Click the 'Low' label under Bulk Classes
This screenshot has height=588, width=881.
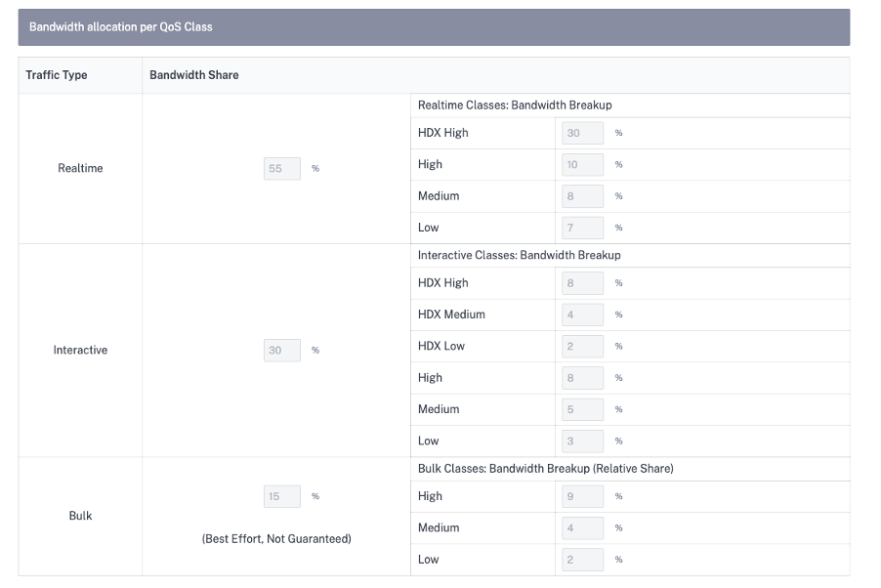[x=428, y=560]
